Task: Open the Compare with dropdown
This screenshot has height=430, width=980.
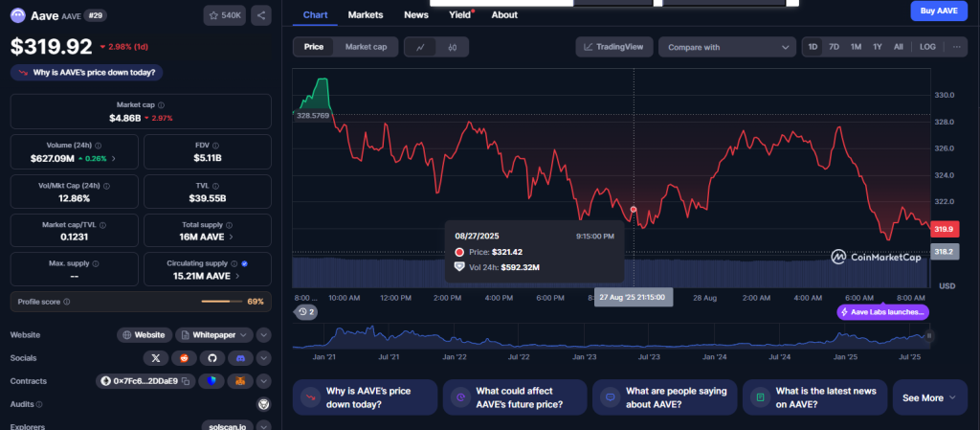Action: pyautogui.click(x=726, y=47)
